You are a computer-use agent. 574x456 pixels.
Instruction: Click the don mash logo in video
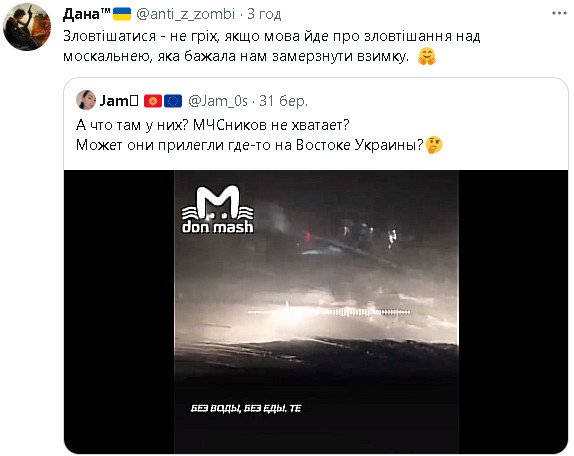[218, 210]
